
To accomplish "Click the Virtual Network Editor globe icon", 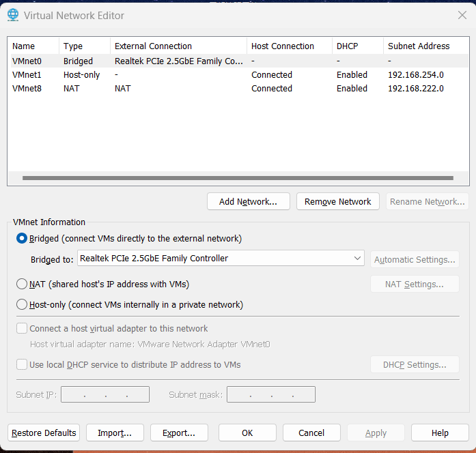I will tap(13, 15).
